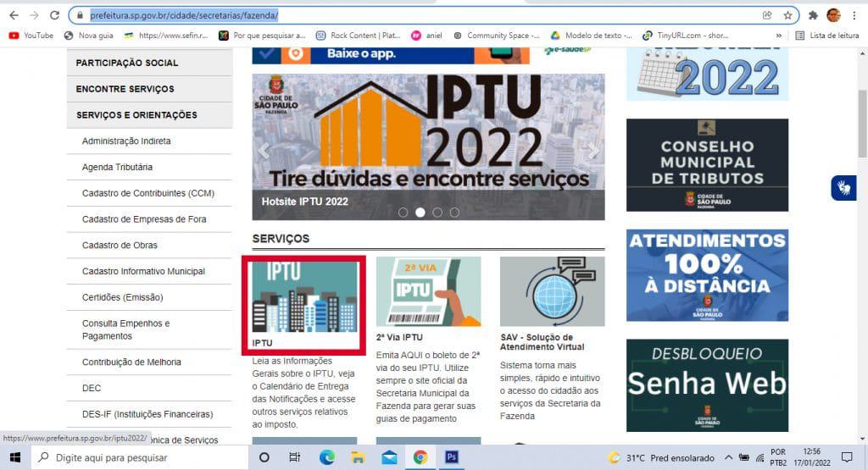This screenshot has width=868, height=470.
Task: Open Task View icon
Action: tap(294, 457)
